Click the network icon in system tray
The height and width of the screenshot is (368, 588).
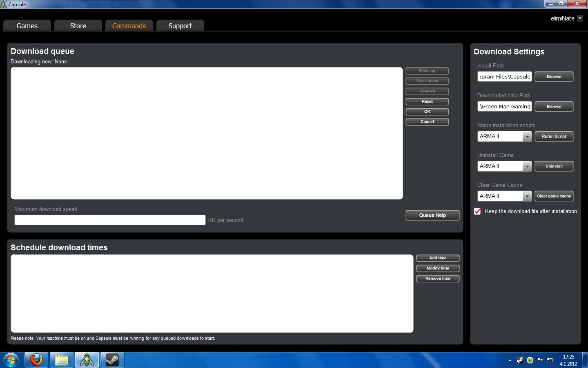tap(550, 360)
